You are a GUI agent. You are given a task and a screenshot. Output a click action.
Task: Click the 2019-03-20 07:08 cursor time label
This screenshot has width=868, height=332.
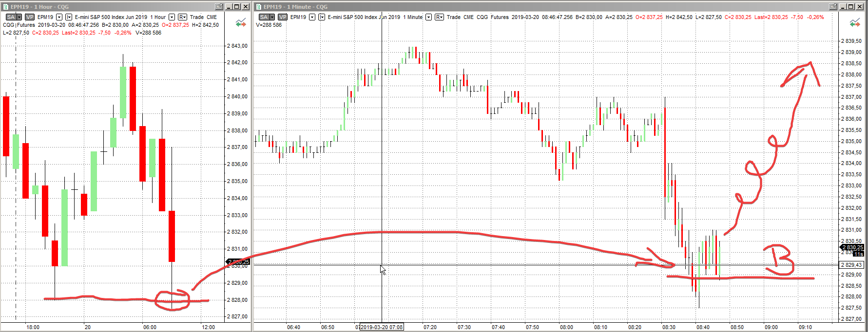click(382, 327)
